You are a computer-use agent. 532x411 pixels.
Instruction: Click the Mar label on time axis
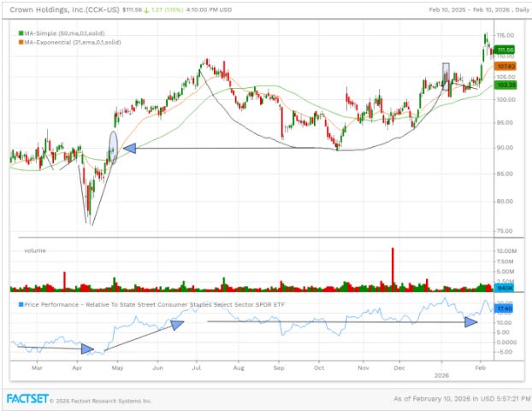pos(37,368)
